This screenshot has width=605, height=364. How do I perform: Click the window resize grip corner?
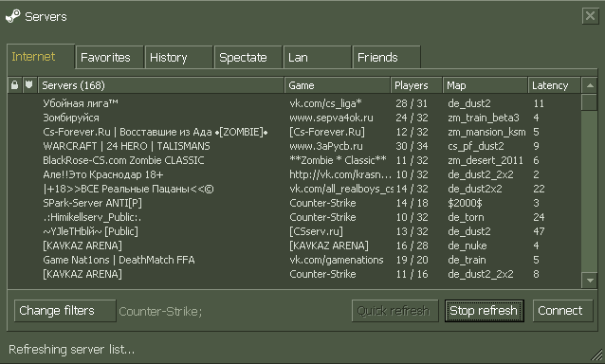point(596,355)
